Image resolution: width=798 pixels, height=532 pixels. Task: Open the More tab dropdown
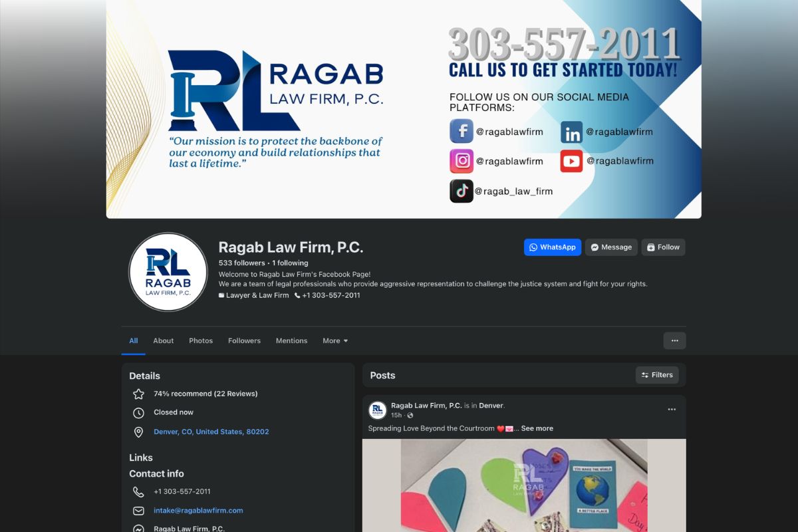(334, 340)
